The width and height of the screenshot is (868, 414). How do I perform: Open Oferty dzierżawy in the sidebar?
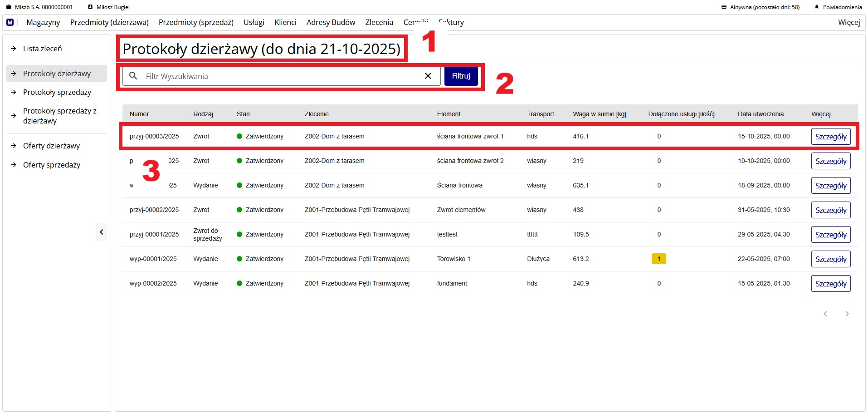[51, 146]
